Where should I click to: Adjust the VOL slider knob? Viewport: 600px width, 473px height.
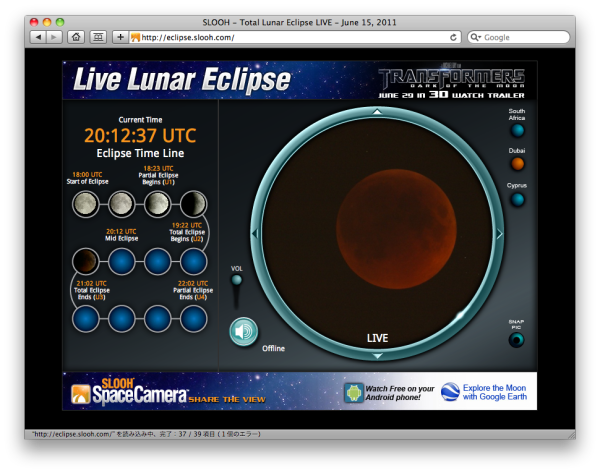[236, 280]
